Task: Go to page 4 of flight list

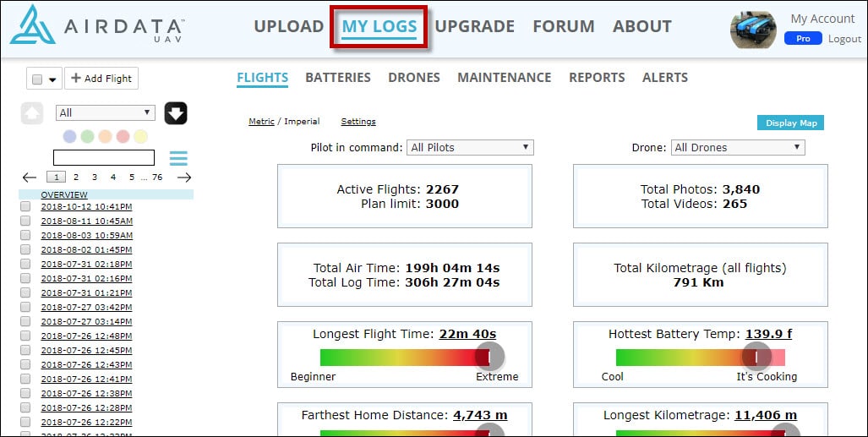Action: pos(113,178)
